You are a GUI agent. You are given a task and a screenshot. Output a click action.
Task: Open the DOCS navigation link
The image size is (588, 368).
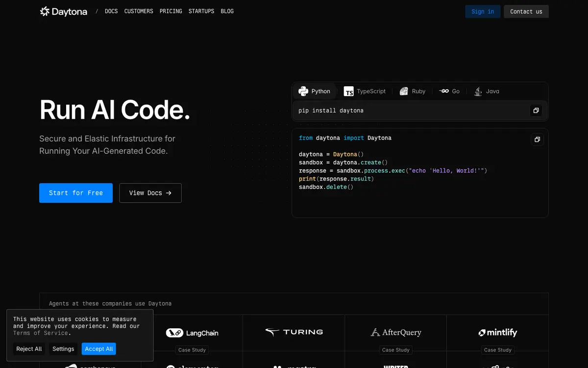coord(111,11)
